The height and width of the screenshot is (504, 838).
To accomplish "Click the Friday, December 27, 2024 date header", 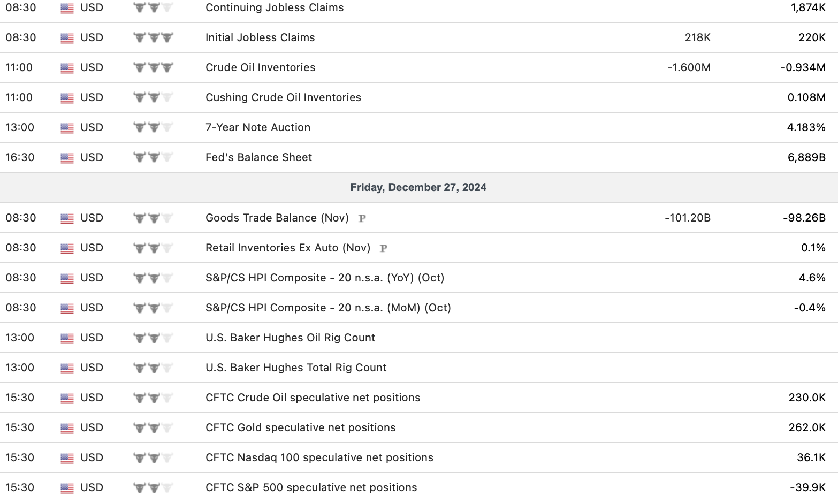I will 418,187.
